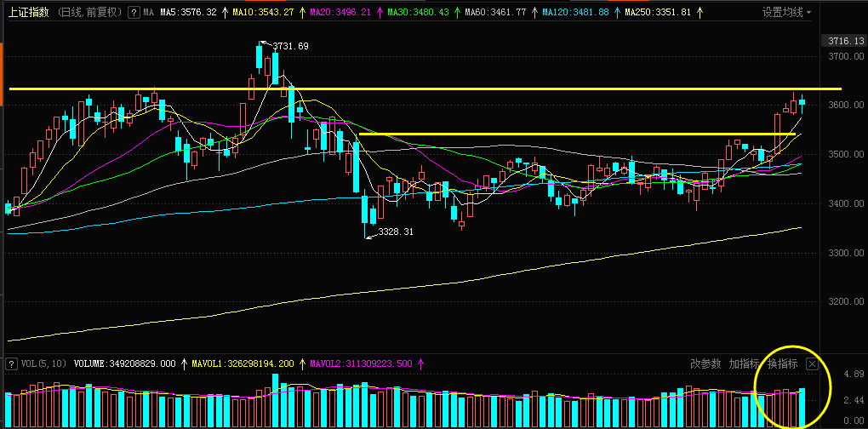Screen dimensions: 868x429
Task: Click the 改参数 button
Action: tap(705, 363)
